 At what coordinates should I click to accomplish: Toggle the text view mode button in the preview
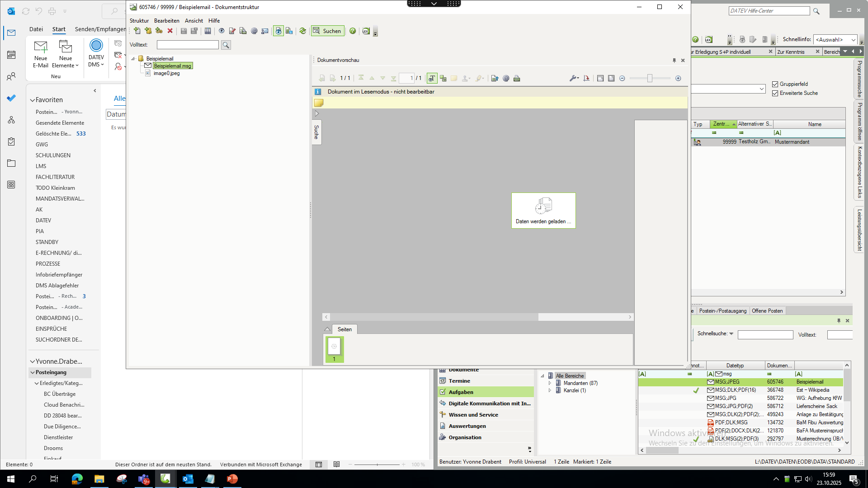(432, 78)
